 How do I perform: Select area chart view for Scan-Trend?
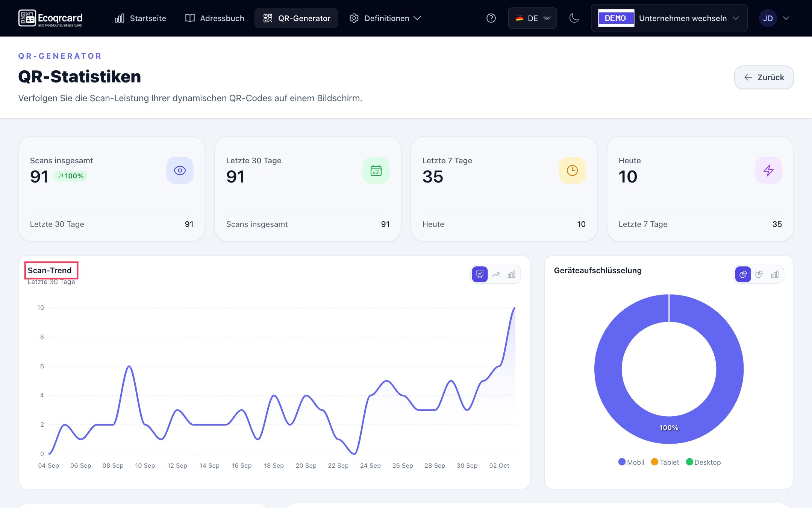tap(480, 274)
